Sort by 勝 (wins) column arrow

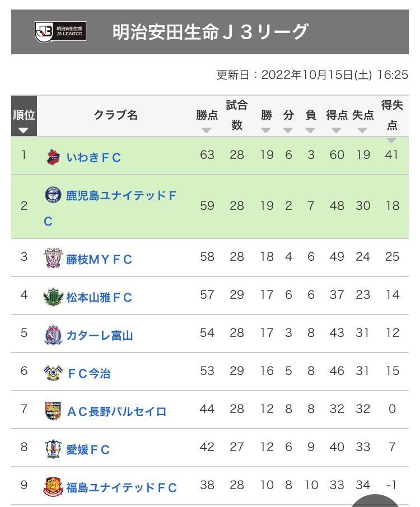pyautogui.click(x=265, y=130)
